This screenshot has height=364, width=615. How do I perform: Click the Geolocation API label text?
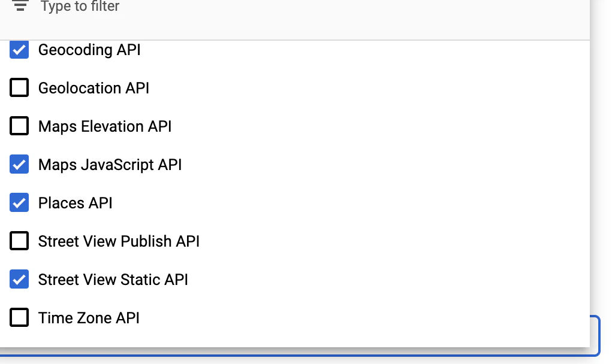click(x=94, y=88)
